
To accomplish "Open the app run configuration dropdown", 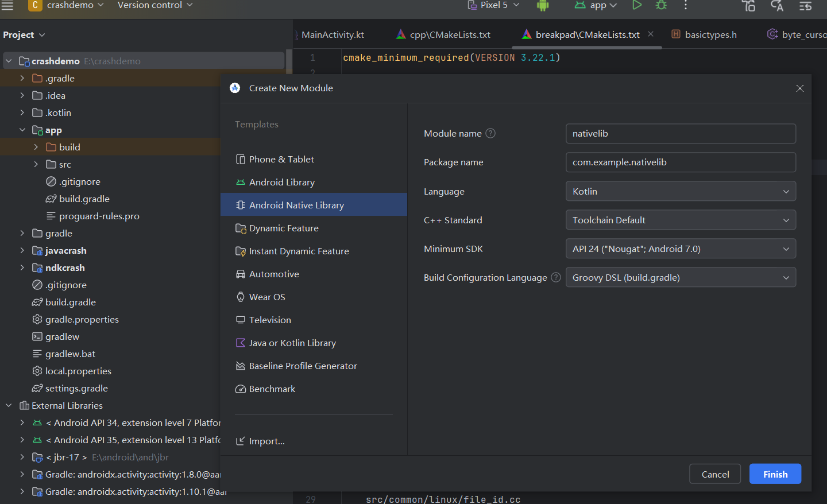I will coord(596,5).
